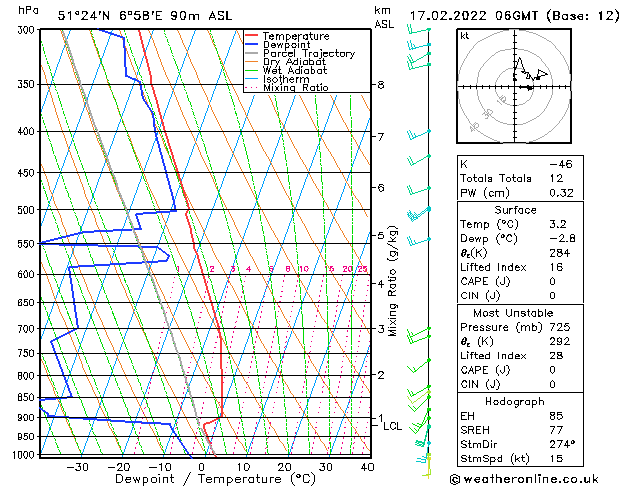Viewport: 629px width, 486px height.
Task: Click the SREH value 77
Action: [556, 430]
